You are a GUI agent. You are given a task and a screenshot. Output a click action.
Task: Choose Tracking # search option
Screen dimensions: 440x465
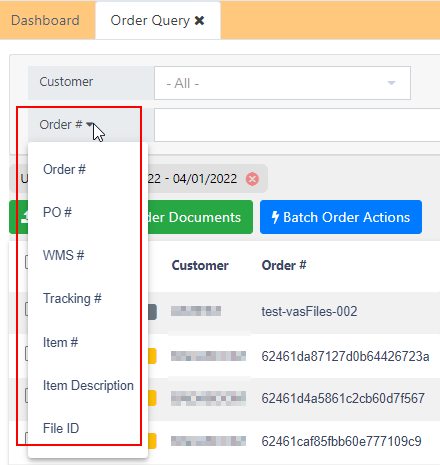coord(72,298)
